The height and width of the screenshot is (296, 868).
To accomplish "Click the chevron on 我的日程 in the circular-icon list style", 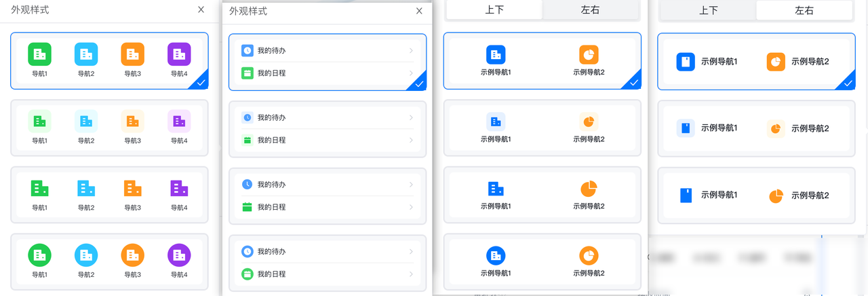I will (x=411, y=274).
